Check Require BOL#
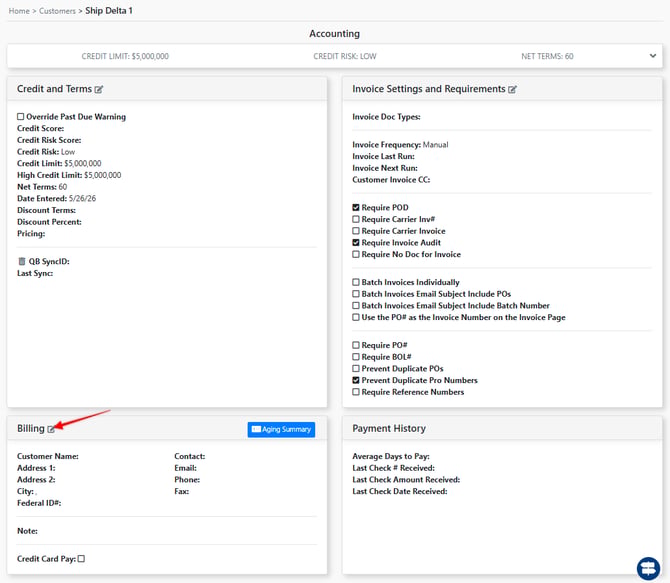Viewport: 670px width, 583px height. click(356, 357)
